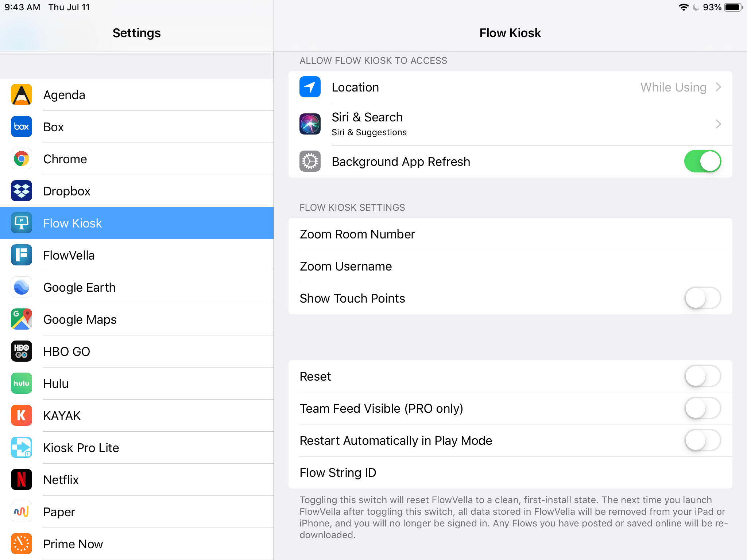The height and width of the screenshot is (560, 747).
Task: Tap the Zoom Username field
Action: click(x=510, y=266)
